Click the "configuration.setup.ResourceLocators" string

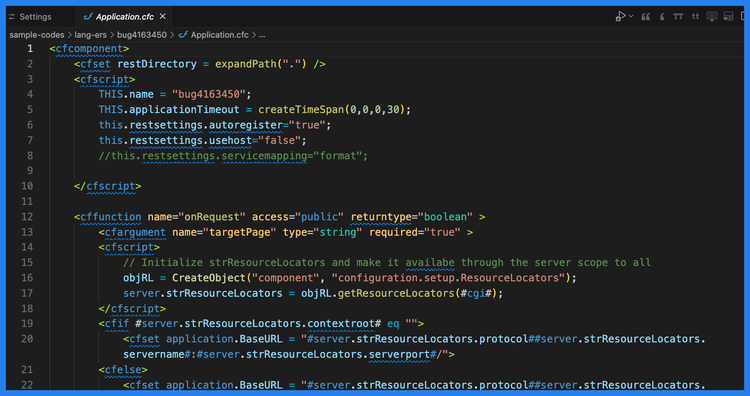pyautogui.click(x=448, y=277)
